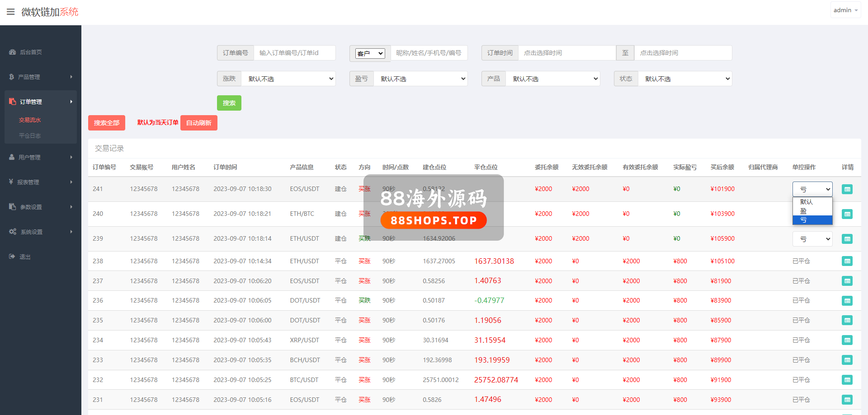Expand 报表管理 sidebar menu
This screenshot has height=415, width=868.
pyautogui.click(x=41, y=182)
